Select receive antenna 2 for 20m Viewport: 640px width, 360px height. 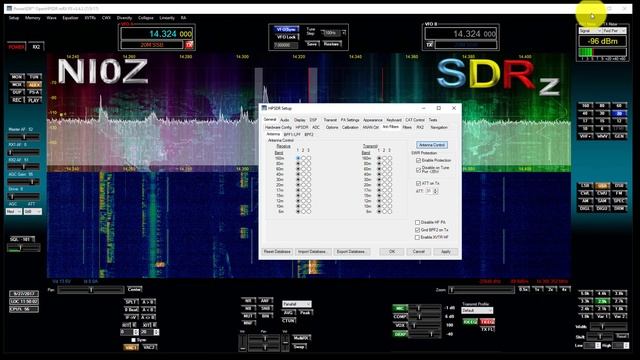(x=303, y=185)
